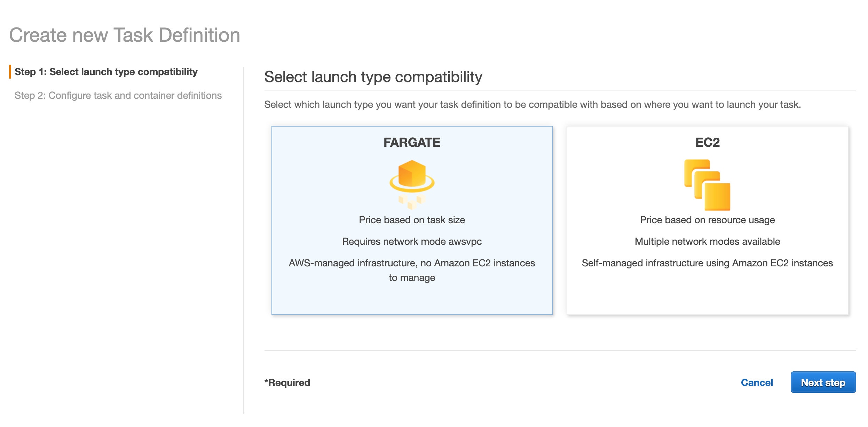Click the FARGATE heading text

point(412,142)
